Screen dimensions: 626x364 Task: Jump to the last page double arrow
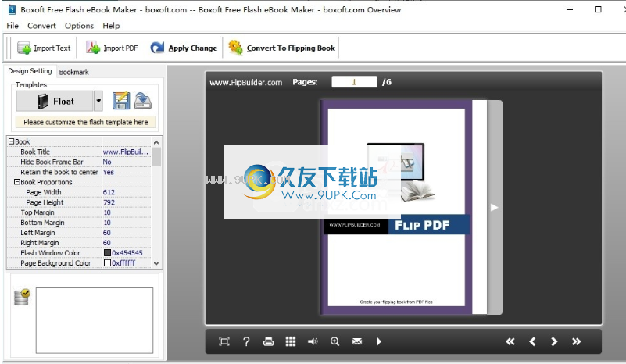pos(576,341)
